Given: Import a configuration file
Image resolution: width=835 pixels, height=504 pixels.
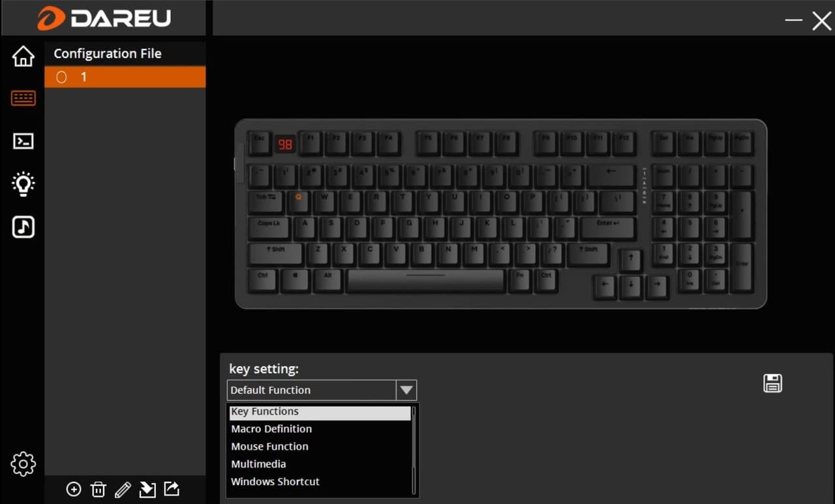Looking at the screenshot, I should 147,489.
